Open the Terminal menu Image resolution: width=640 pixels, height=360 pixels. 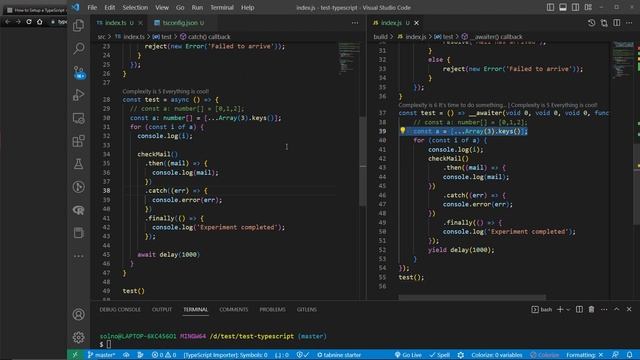[x=222, y=7]
